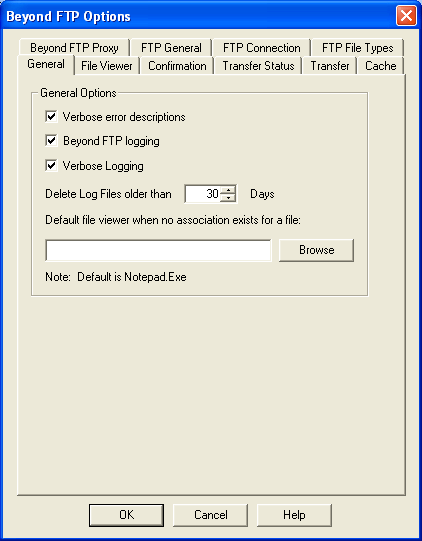
Task: Switch to the FTP General tab
Action: pyautogui.click(x=171, y=48)
